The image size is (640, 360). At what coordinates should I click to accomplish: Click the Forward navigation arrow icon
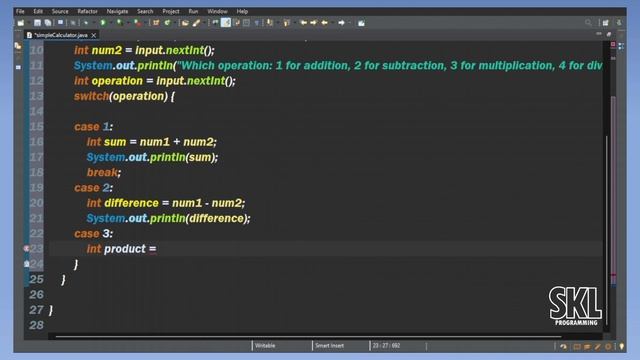click(313, 23)
